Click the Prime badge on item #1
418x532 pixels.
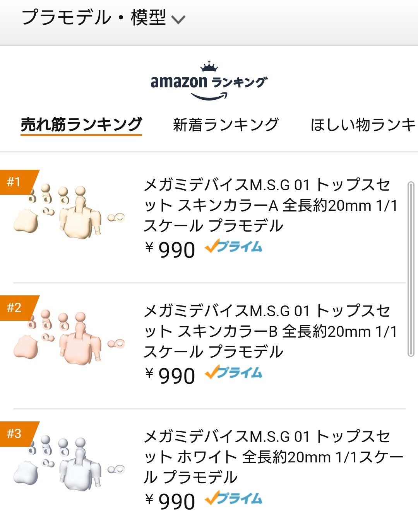click(233, 247)
